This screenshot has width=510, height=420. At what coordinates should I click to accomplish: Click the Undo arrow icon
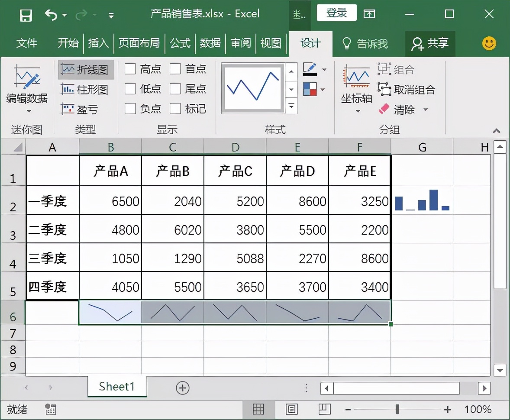point(51,16)
